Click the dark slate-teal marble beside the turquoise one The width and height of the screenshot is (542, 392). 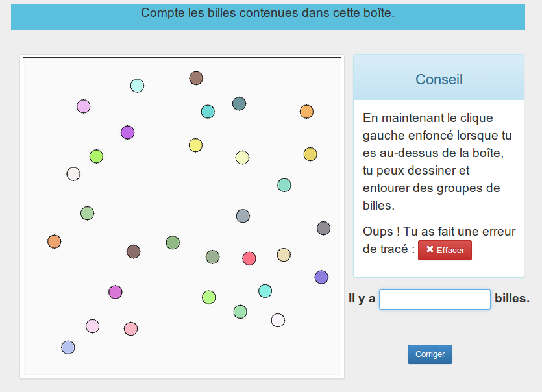click(x=239, y=103)
